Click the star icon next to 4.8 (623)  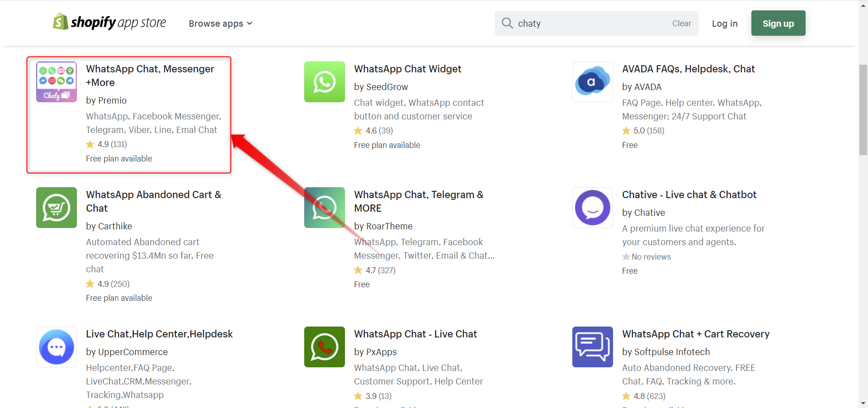point(626,396)
